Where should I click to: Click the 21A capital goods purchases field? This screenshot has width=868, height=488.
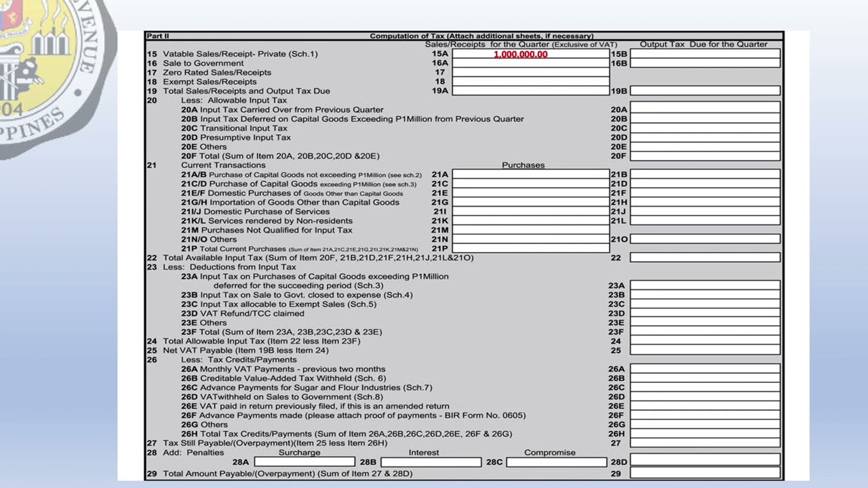point(531,174)
